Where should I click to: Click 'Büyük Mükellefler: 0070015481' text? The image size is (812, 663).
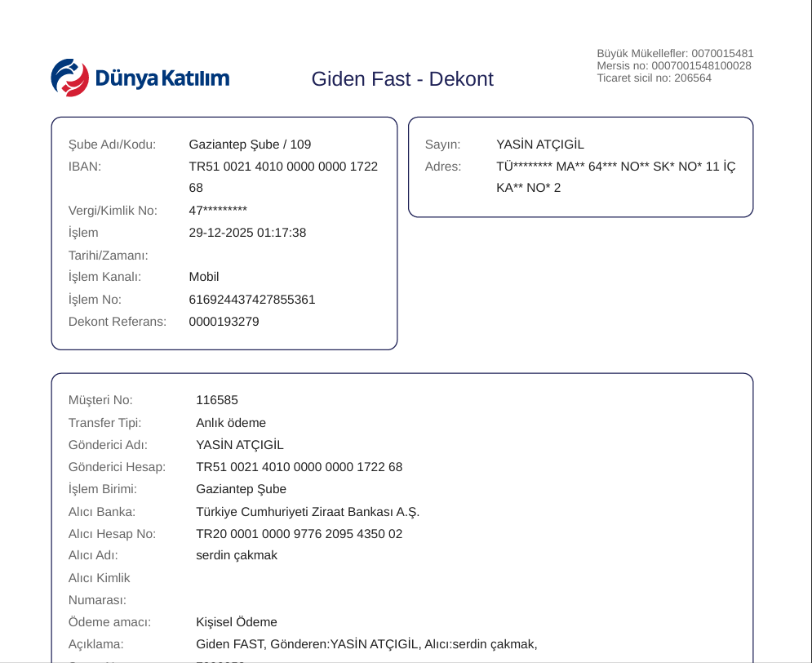coord(675,53)
